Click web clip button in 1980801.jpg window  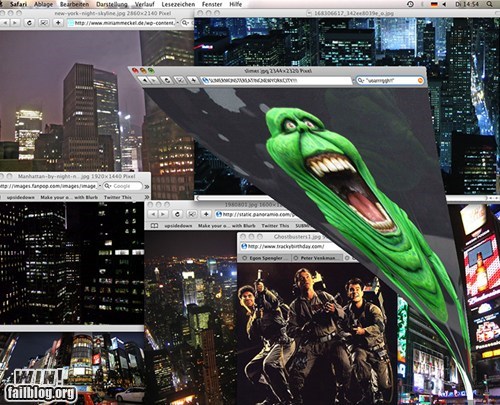[x=191, y=214]
